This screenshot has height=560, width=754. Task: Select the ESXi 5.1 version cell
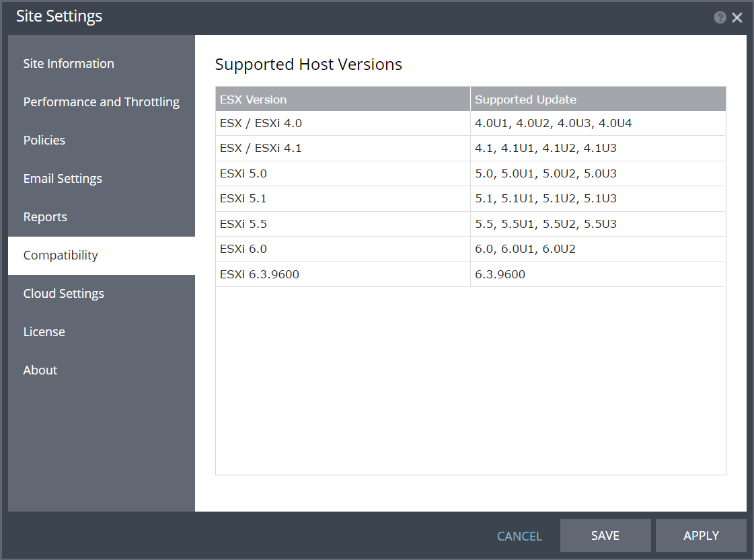(343, 199)
